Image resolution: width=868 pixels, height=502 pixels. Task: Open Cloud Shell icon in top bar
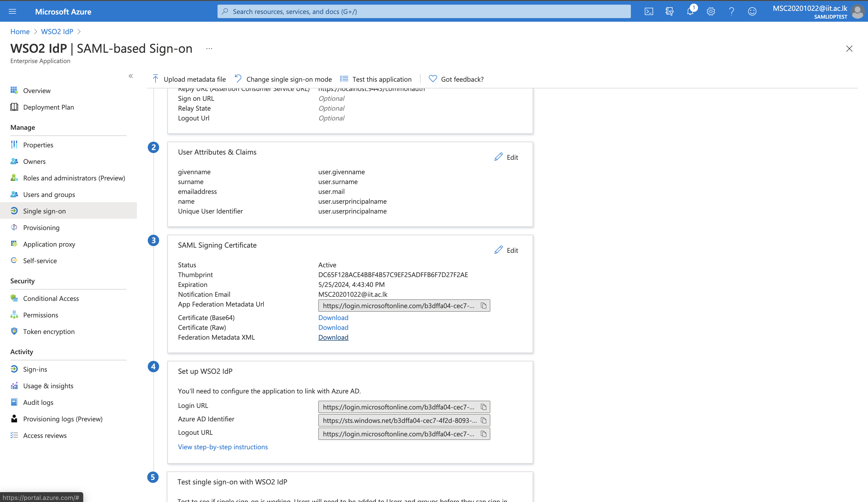coord(649,11)
